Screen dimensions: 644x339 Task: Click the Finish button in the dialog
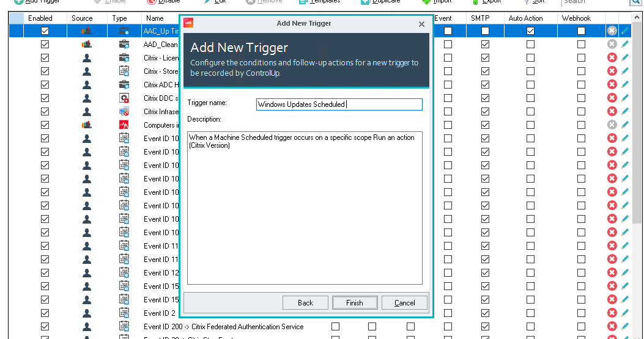tap(355, 302)
